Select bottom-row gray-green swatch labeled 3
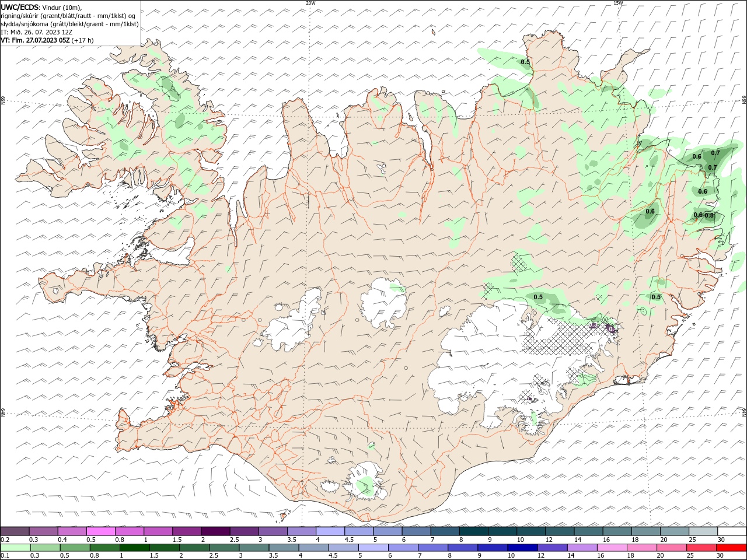Screen dimensions: 747x560 click(254, 548)
